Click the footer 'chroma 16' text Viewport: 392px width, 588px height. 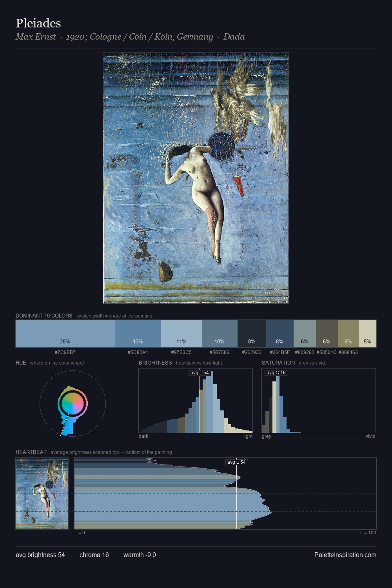point(94,555)
